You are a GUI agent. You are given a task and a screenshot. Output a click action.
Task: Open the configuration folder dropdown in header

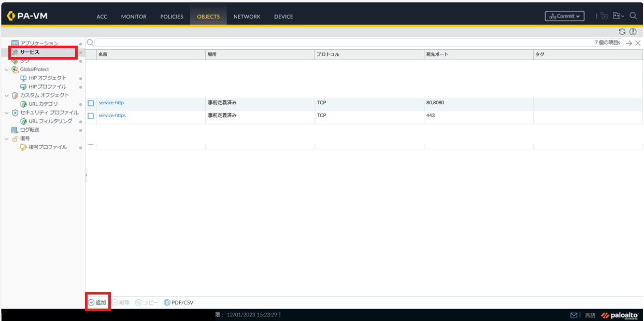click(618, 16)
